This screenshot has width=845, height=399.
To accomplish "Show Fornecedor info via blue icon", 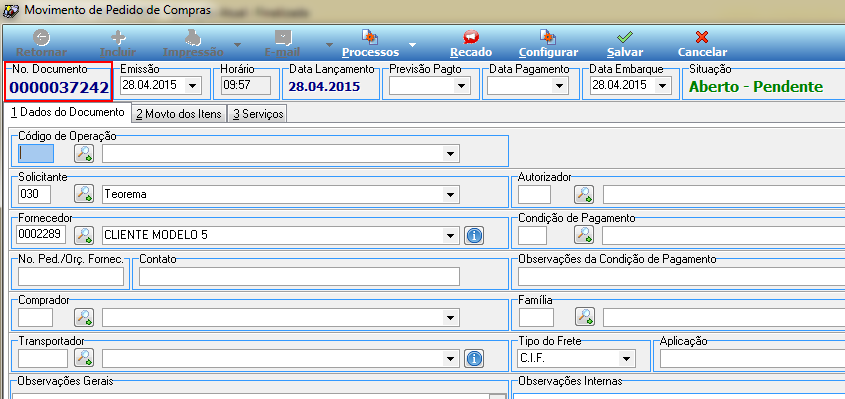I will point(474,235).
